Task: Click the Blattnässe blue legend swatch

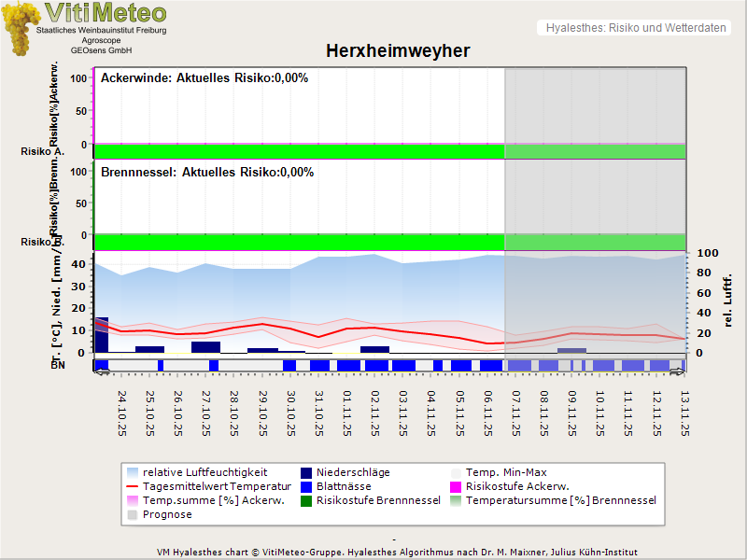Action: [x=305, y=486]
